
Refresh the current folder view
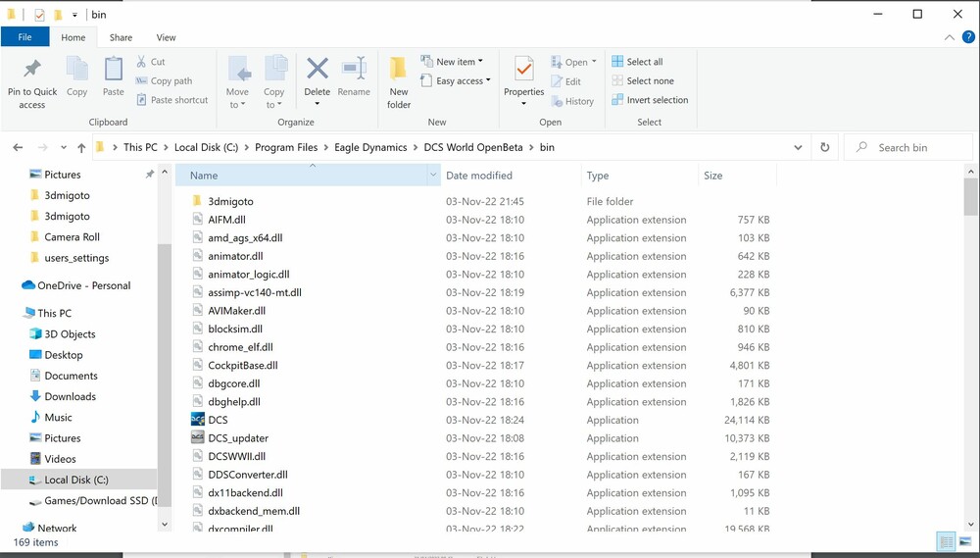coord(825,148)
